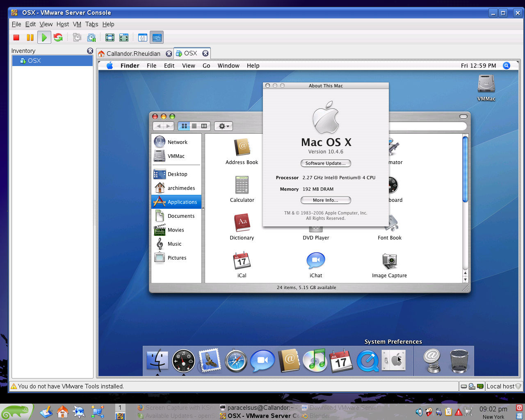Take a VM snapshot from the toolbar
525x420 pixels.
77,38
